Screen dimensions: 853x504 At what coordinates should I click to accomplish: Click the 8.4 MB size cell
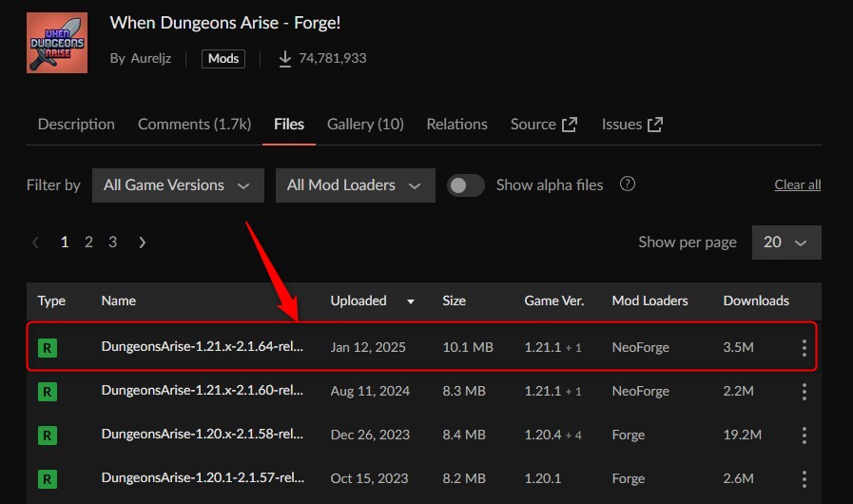pyautogui.click(x=464, y=435)
